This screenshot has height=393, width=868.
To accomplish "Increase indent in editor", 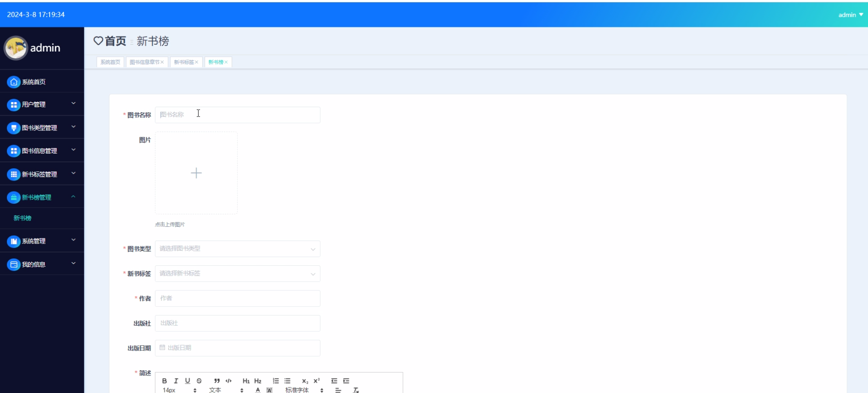I will [x=346, y=381].
